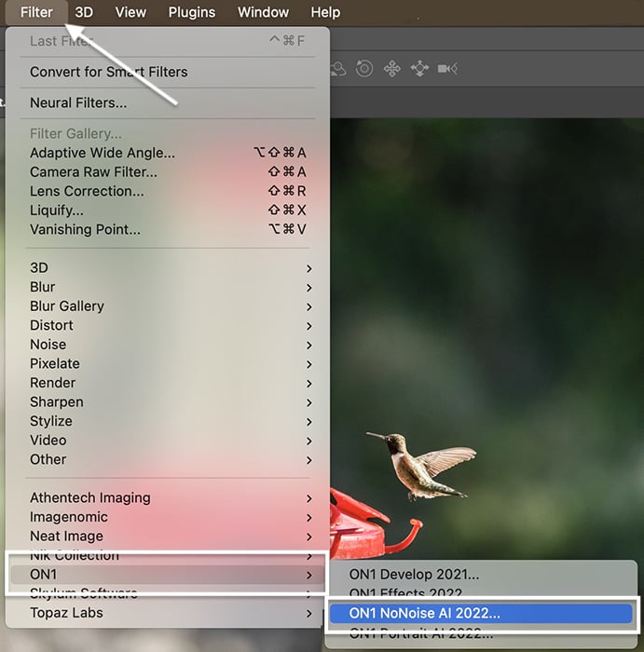Open the Topaz Labs plugin submenu
This screenshot has height=652, width=644.
[168, 613]
